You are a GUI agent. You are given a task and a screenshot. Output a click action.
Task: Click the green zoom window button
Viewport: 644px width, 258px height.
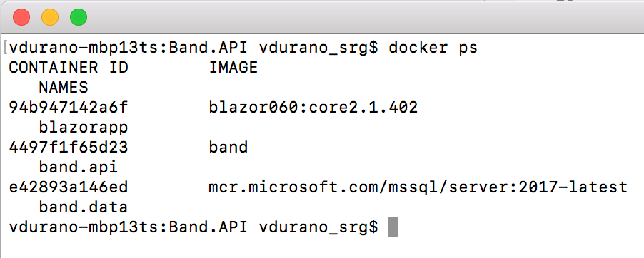coord(78,17)
